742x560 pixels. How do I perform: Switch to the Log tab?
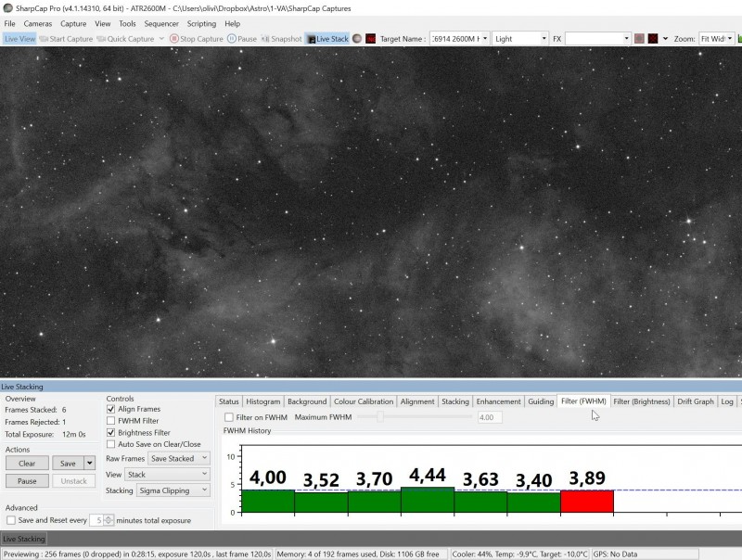pyautogui.click(x=727, y=401)
